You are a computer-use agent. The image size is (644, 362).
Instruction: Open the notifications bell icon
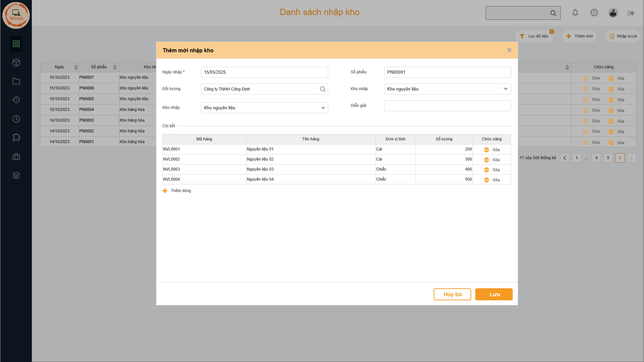coord(575,13)
